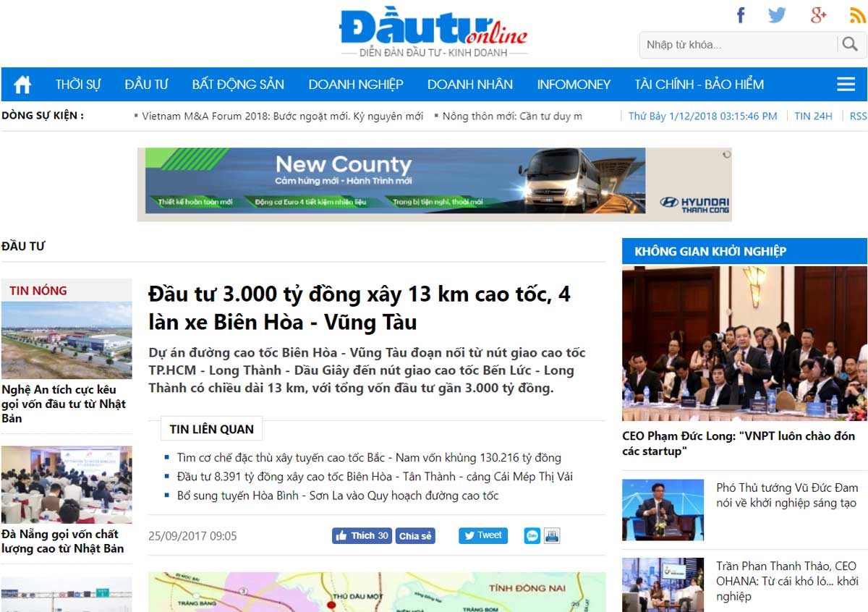Open the TIN 24H link

pos(813,116)
